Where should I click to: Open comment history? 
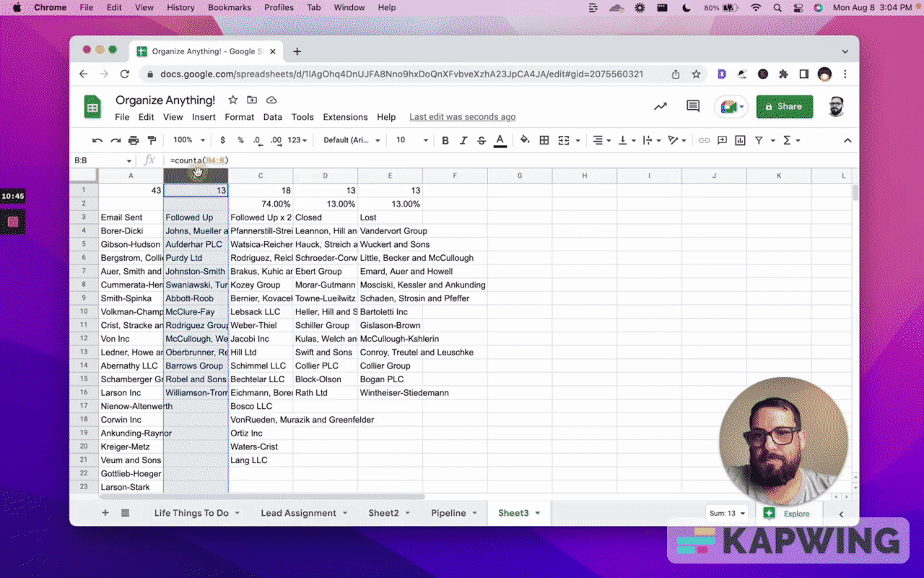tap(693, 107)
